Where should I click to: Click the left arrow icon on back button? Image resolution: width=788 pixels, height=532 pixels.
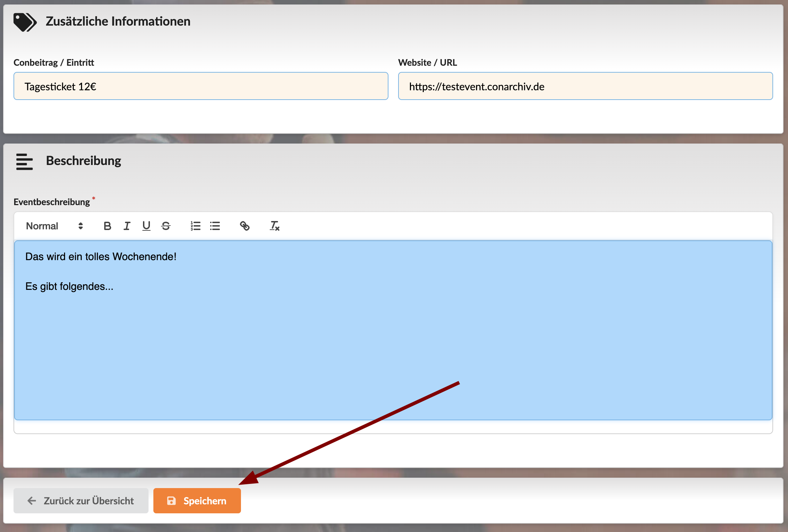point(32,501)
